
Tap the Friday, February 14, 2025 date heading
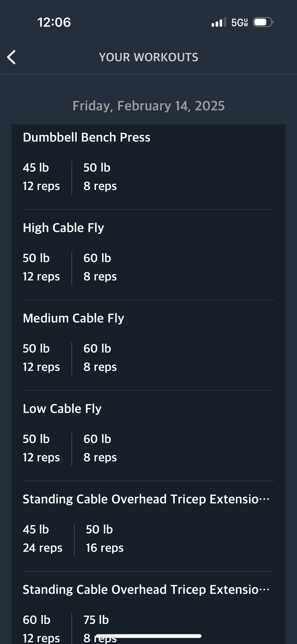pyautogui.click(x=149, y=106)
